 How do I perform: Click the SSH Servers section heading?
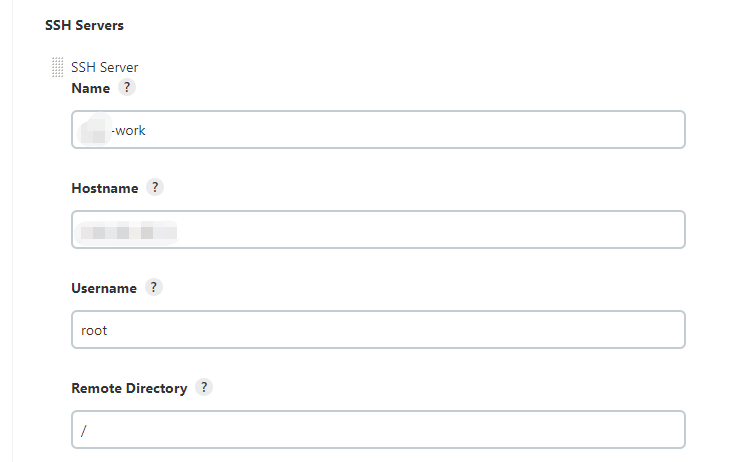pos(84,24)
